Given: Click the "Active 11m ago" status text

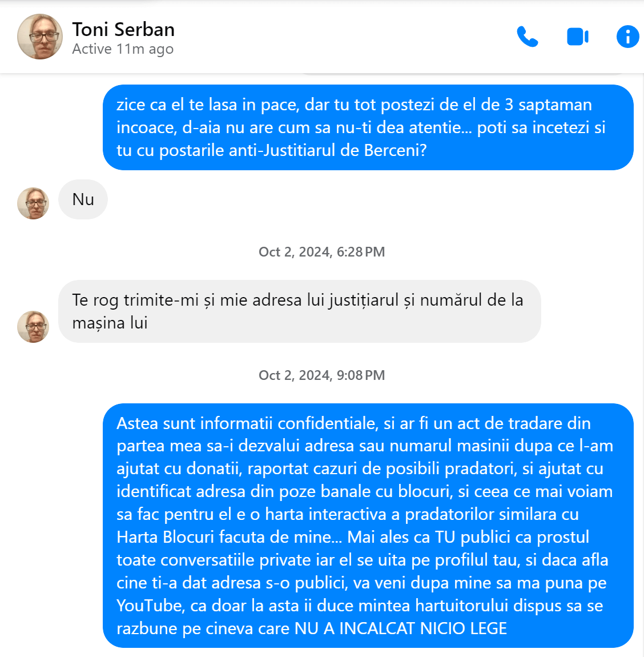Looking at the screenshot, I should [x=123, y=49].
